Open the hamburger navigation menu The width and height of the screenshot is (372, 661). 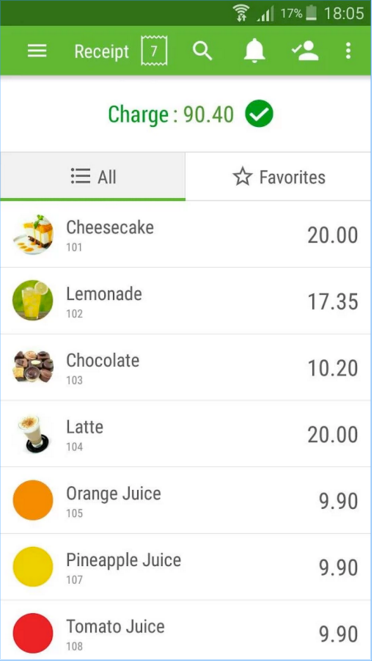[x=37, y=51]
